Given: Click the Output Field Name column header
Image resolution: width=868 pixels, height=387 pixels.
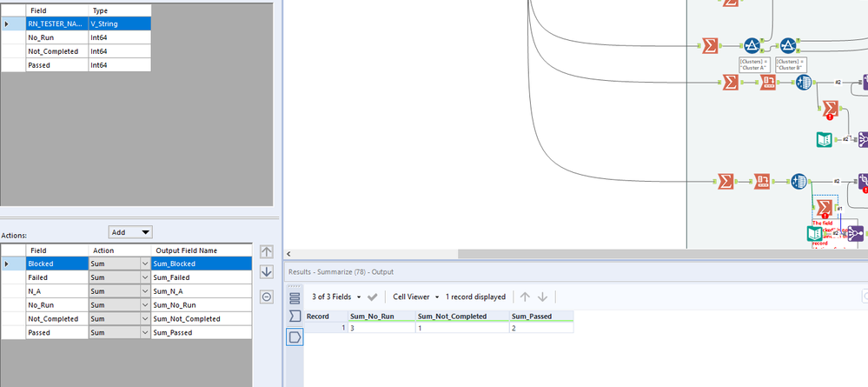Looking at the screenshot, I should 202,250.
